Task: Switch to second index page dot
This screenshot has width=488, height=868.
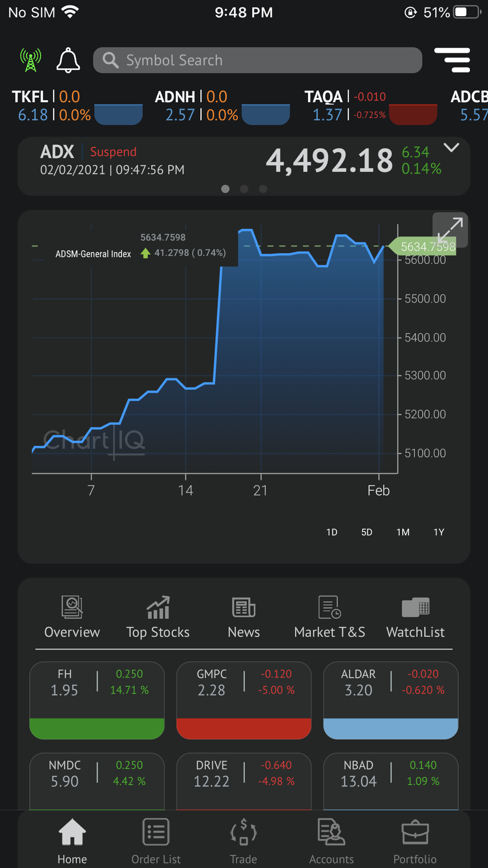Action: pos(244,189)
